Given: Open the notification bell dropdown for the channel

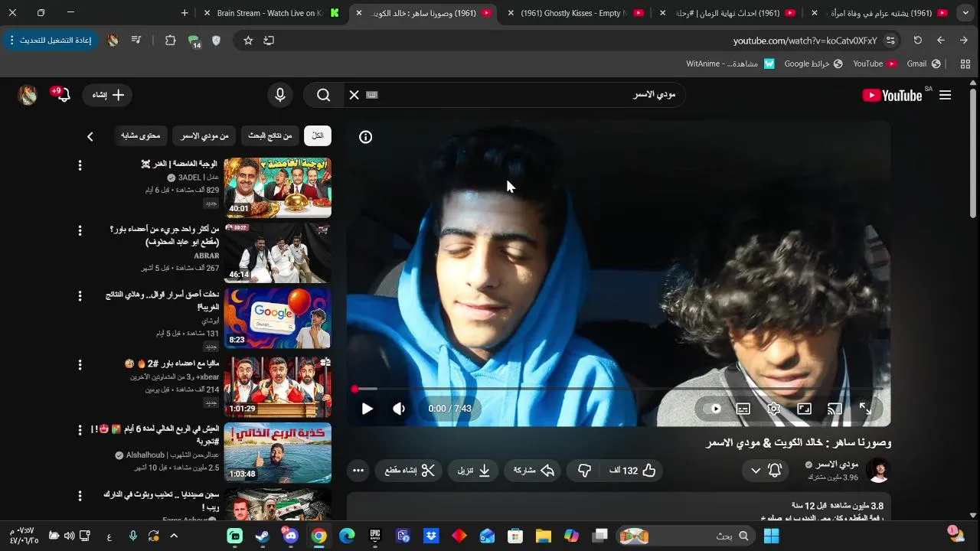Looking at the screenshot, I should point(766,471).
